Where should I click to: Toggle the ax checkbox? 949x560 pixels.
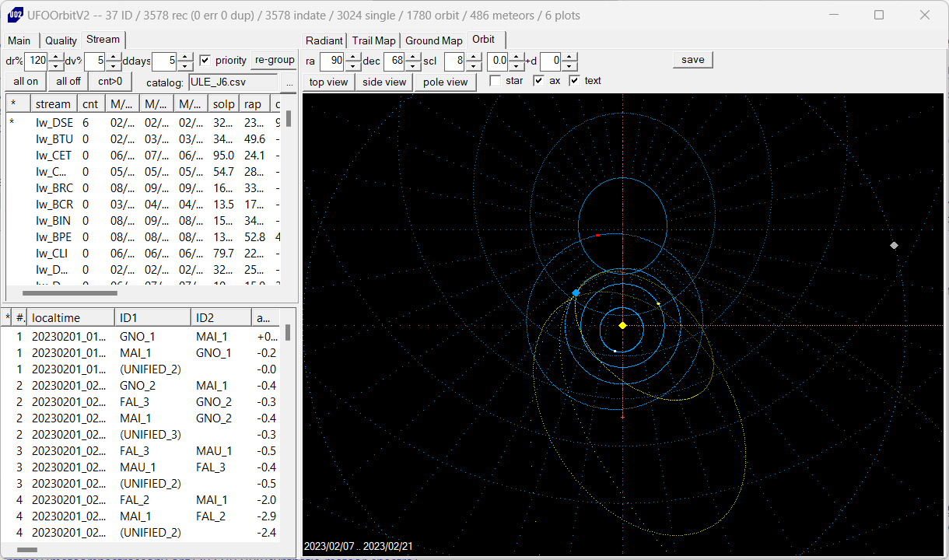coord(538,81)
